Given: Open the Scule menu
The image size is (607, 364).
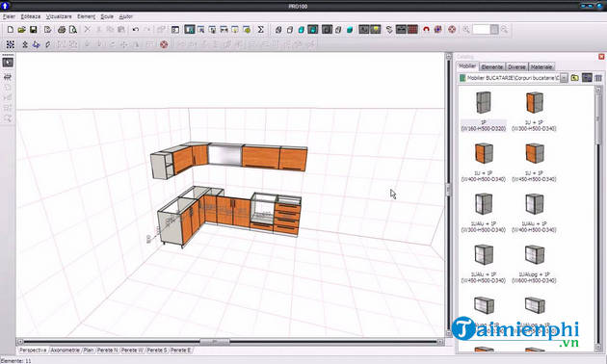Looking at the screenshot, I should 107,16.
